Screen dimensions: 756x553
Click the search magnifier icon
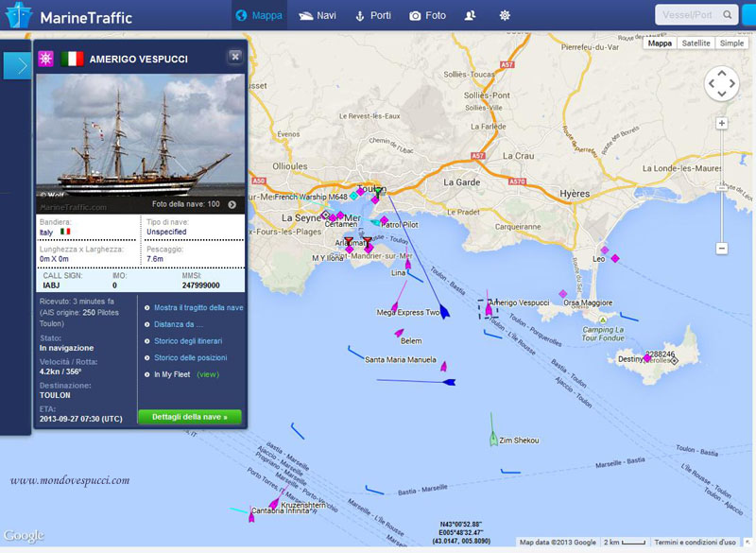(x=728, y=15)
